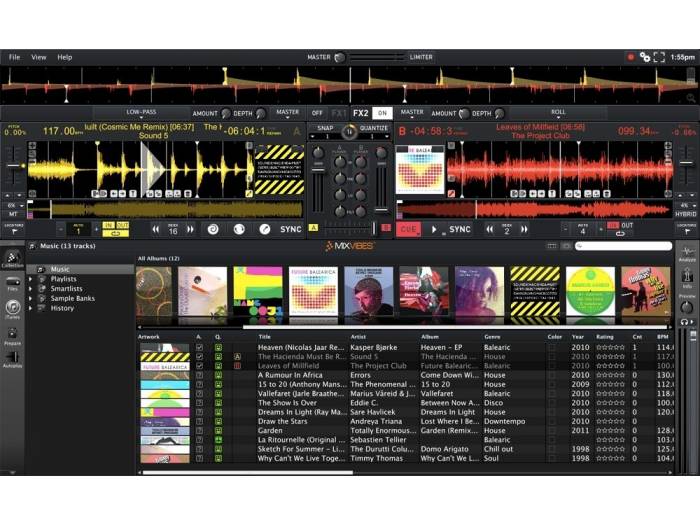Toggle the LIMITER button
Screen dimensions: 700x525
pyautogui.click(x=421, y=57)
